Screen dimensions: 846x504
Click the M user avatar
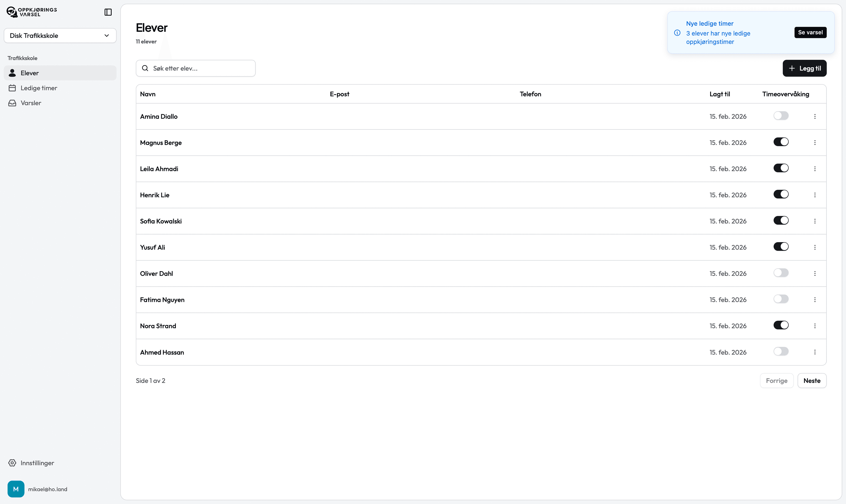pyautogui.click(x=16, y=489)
